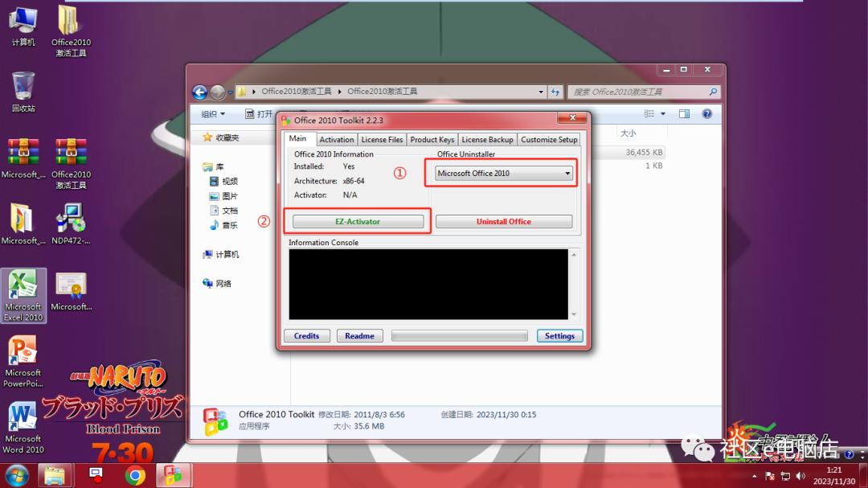This screenshot has height=488, width=868.
Task: Open the Explorer 组织 dropdown menu
Action: (x=213, y=113)
